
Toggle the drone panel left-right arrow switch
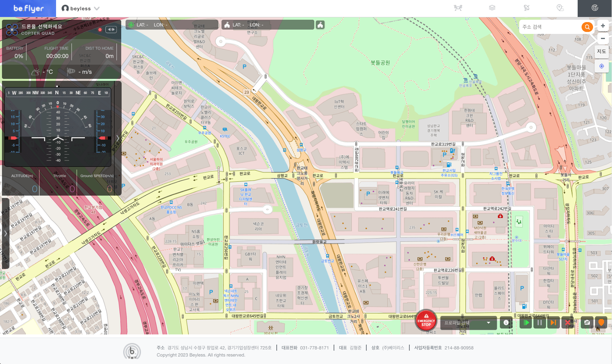point(111,30)
